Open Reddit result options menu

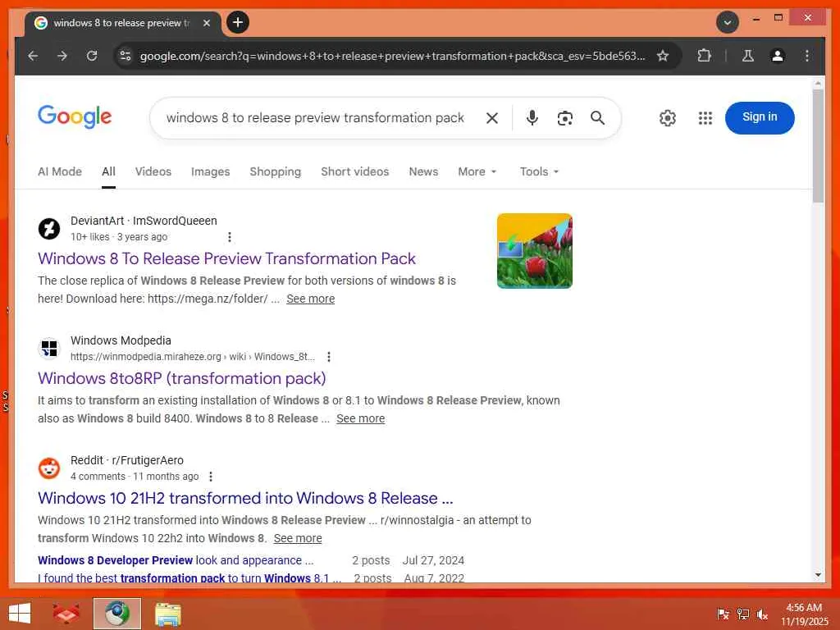click(211, 477)
